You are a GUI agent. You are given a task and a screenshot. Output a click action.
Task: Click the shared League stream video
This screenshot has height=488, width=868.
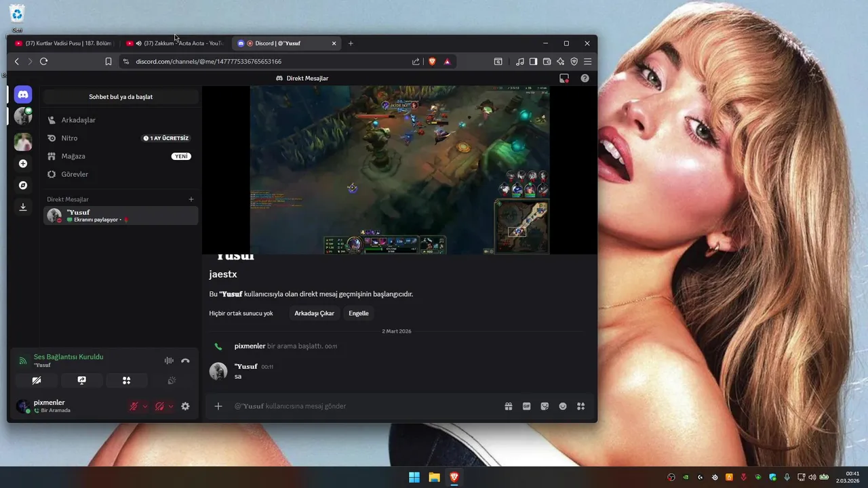[400, 169]
